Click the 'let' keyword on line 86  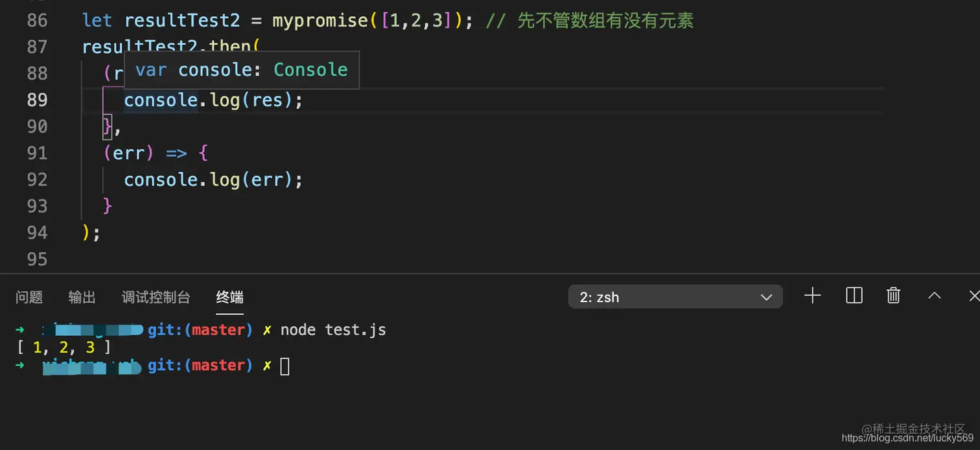pyautogui.click(x=97, y=21)
